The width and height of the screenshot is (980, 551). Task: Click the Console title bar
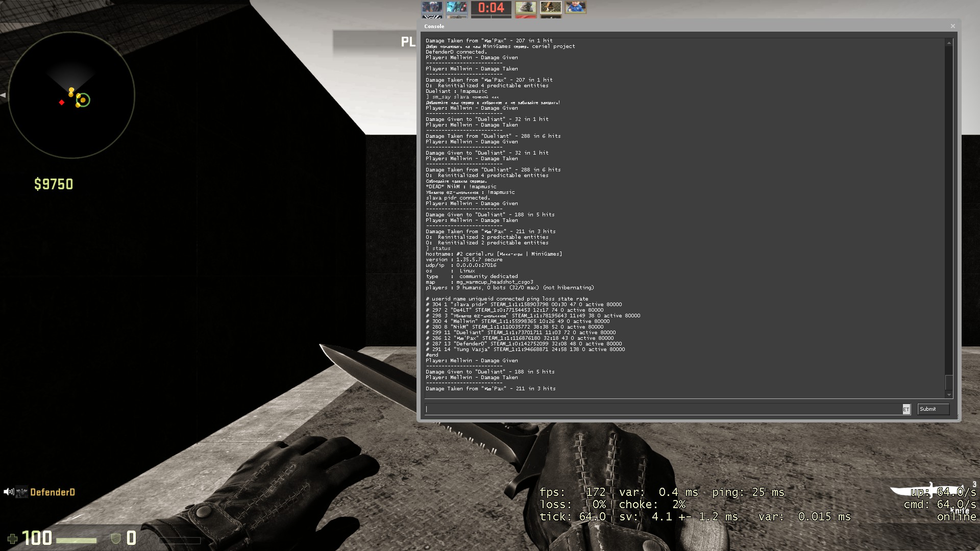pos(664,26)
